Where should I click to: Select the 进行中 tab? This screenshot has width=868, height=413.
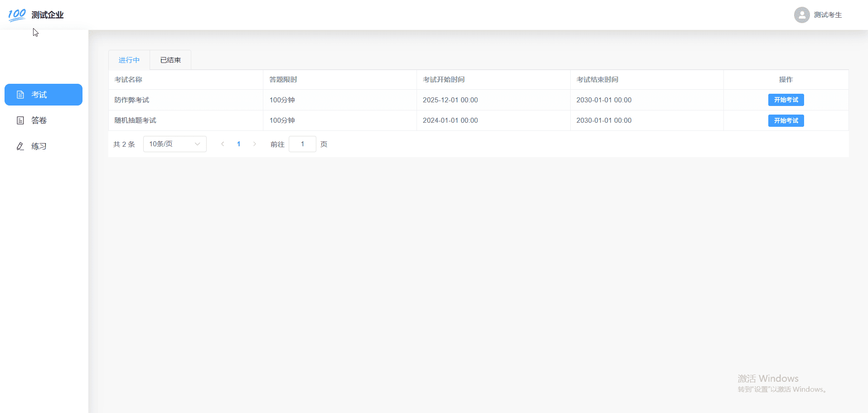129,60
